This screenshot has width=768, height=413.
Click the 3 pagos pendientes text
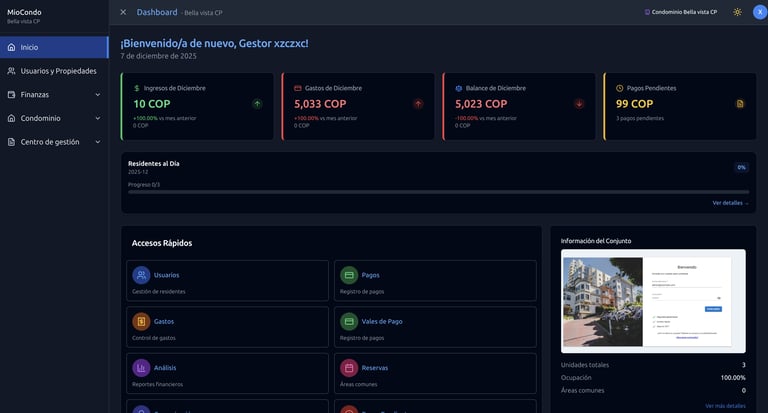640,118
